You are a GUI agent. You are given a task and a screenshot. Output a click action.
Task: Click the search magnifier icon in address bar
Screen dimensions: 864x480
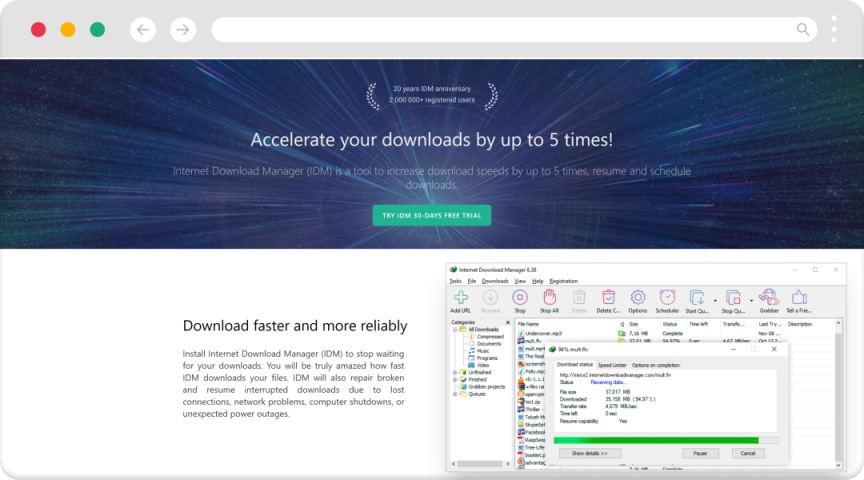click(x=803, y=29)
